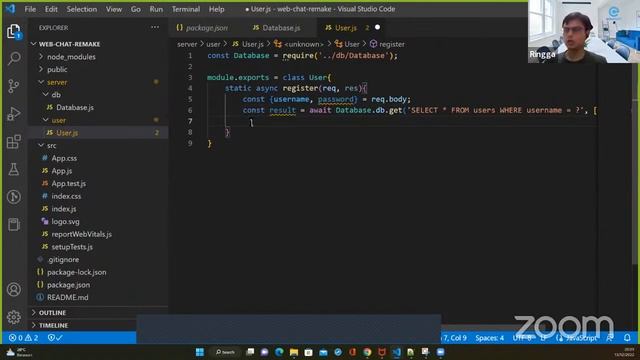
Task: Open the Office icon in the taskbar
Action: click(353, 352)
